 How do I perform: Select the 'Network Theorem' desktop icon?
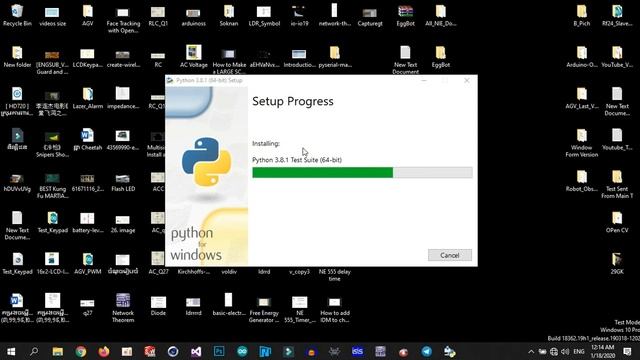coord(123,308)
